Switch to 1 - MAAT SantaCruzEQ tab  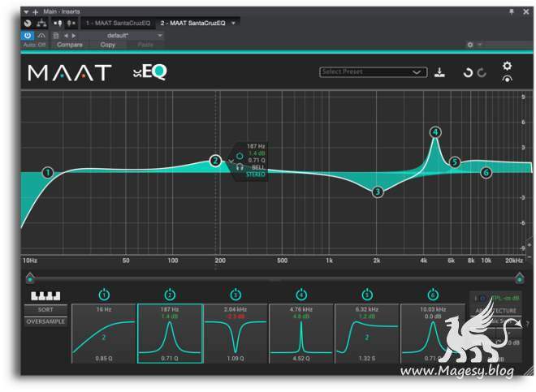click(119, 24)
